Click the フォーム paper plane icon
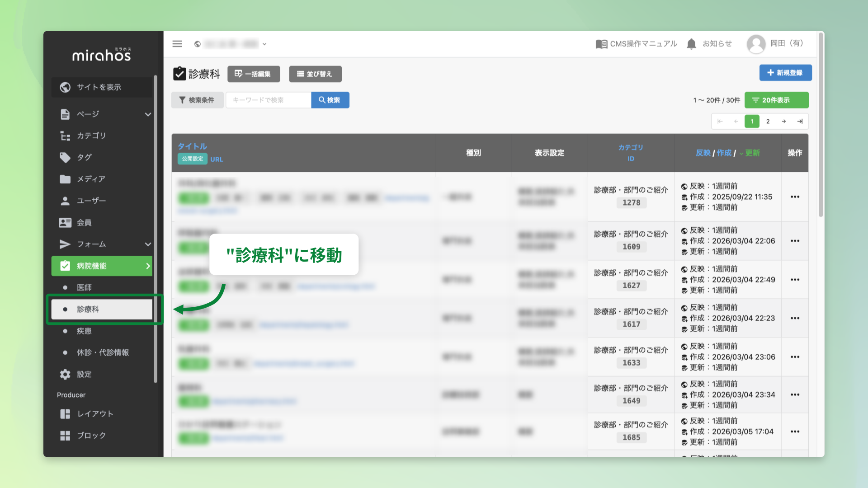868x488 pixels. click(x=65, y=244)
